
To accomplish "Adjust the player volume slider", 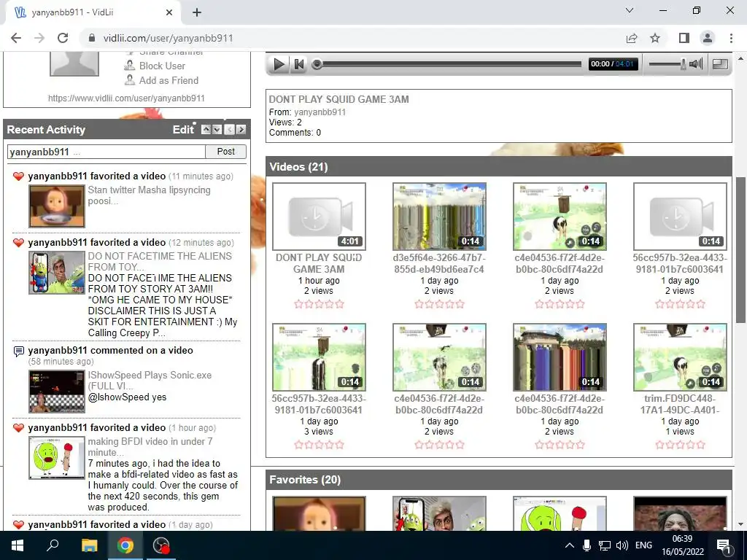I will [667, 64].
